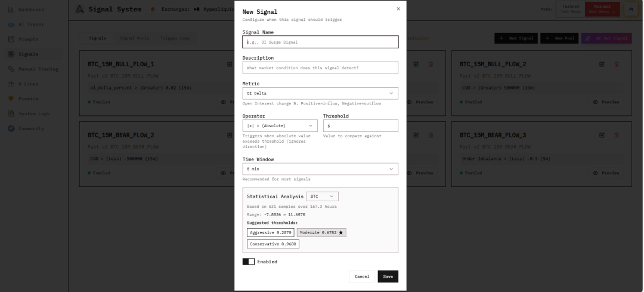Click the Signal System logo icon
The width and height of the screenshot is (644, 292).
click(x=80, y=9)
